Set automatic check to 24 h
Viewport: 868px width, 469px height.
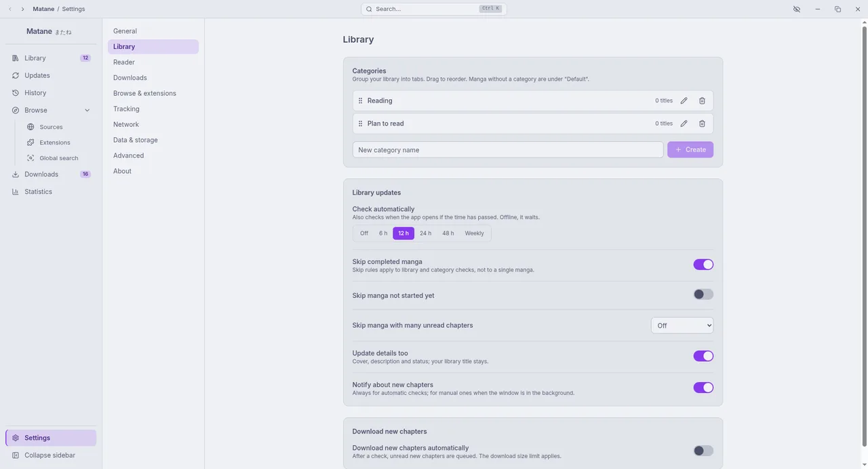(425, 233)
